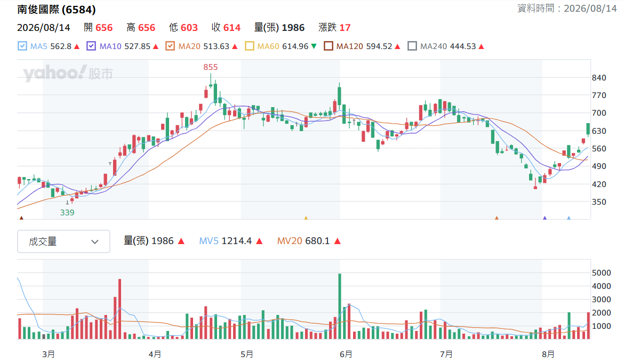The width and height of the screenshot is (624, 364).
Task: Click the MA10 value 527.85
Action: (x=137, y=46)
